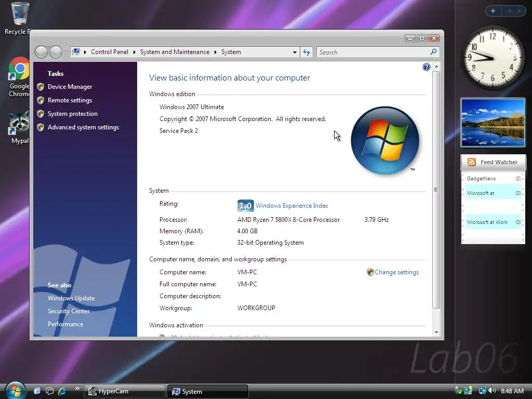Click scrollbar down arrow in System window
The image size is (532, 399).
point(436,332)
